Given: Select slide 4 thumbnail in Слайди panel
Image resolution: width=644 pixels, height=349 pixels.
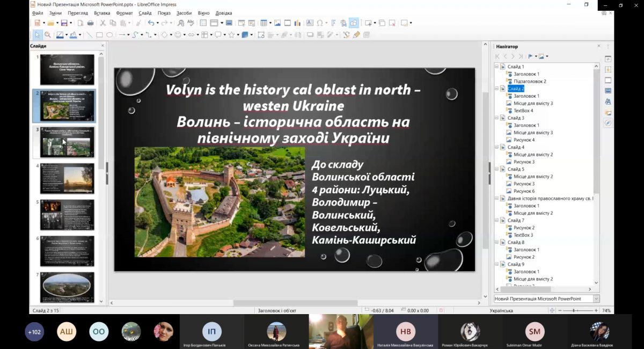Looking at the screenshot, I should point(67,179).
